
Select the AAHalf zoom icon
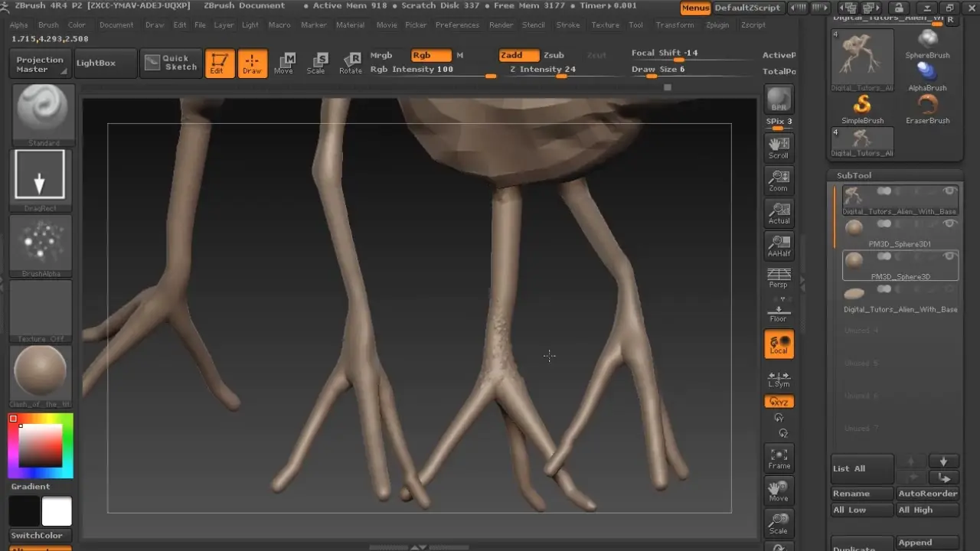click(779, 246)
